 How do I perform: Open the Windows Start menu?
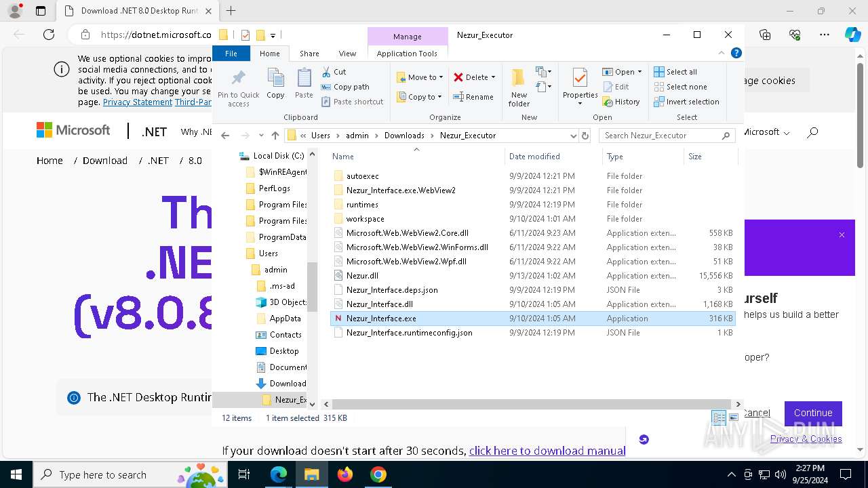[x=16, y=474]
